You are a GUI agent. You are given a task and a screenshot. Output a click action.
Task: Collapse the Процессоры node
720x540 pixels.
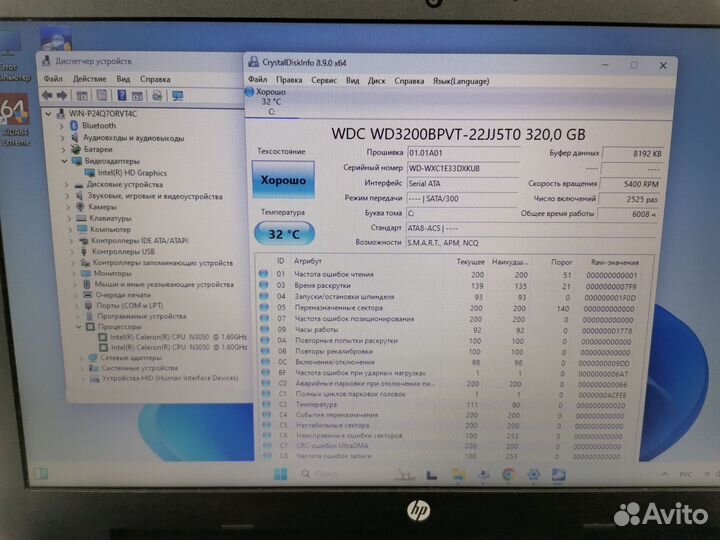(x=79, y=327)
